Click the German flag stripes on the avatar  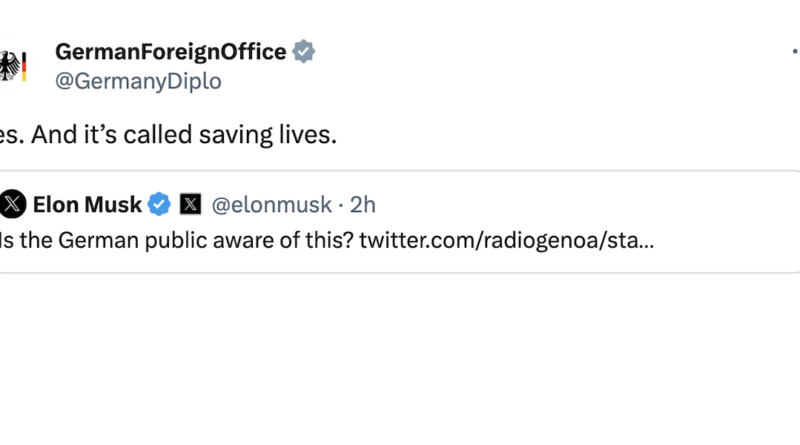[24, 66]
